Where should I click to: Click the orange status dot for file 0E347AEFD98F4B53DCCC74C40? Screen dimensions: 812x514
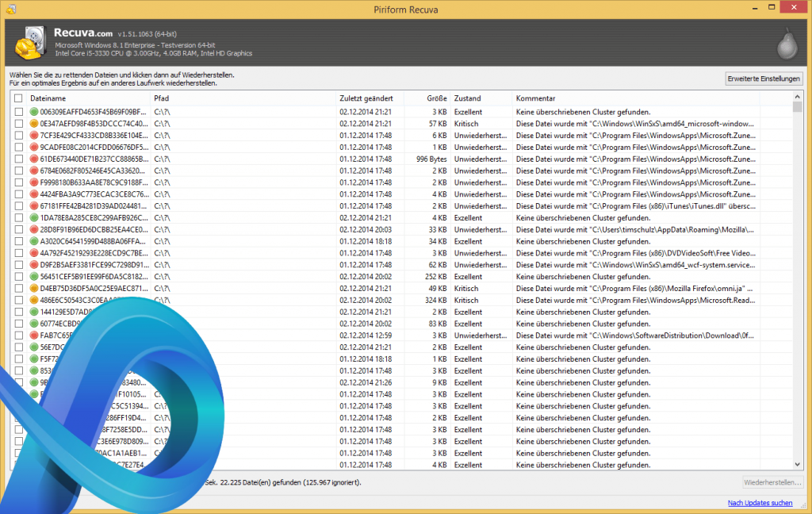click(x=34, y=124)
